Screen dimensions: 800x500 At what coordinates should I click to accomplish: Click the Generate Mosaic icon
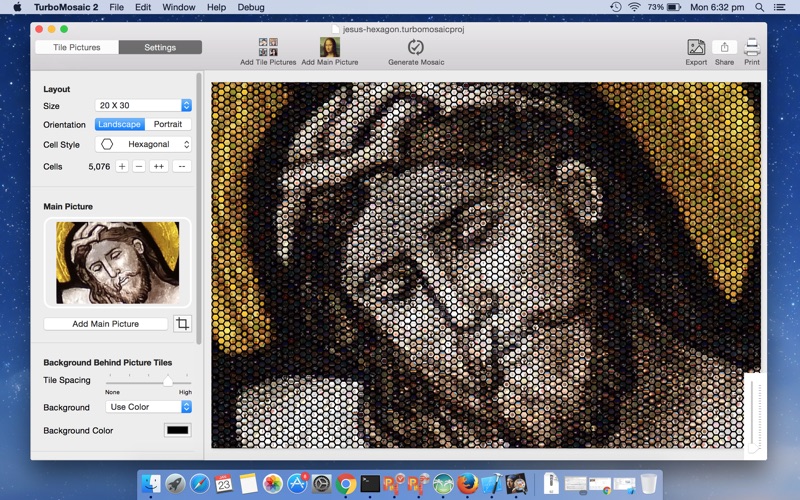pyautogui.click(x=416, y=47)
